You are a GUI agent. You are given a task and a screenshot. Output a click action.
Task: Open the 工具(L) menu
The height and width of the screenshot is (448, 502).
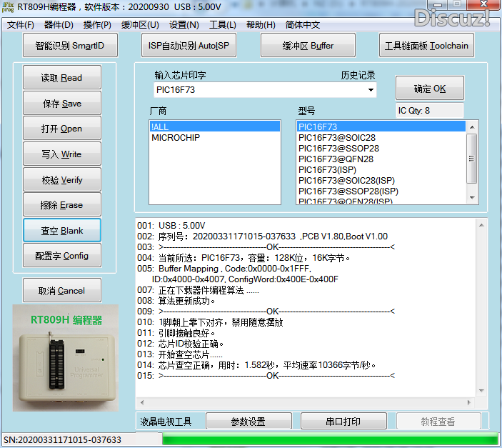tap(222, 25)
